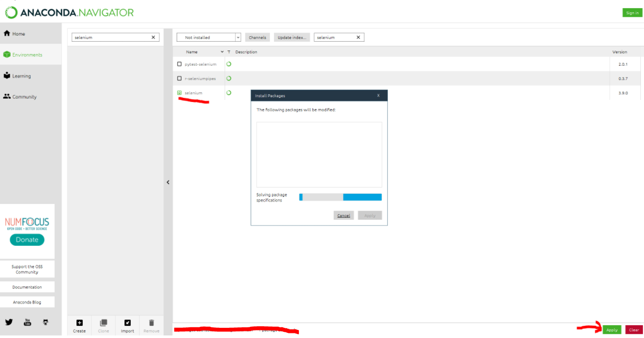Open the Documentation link
The image size is (644, 338).
click(x=27, y=287)
